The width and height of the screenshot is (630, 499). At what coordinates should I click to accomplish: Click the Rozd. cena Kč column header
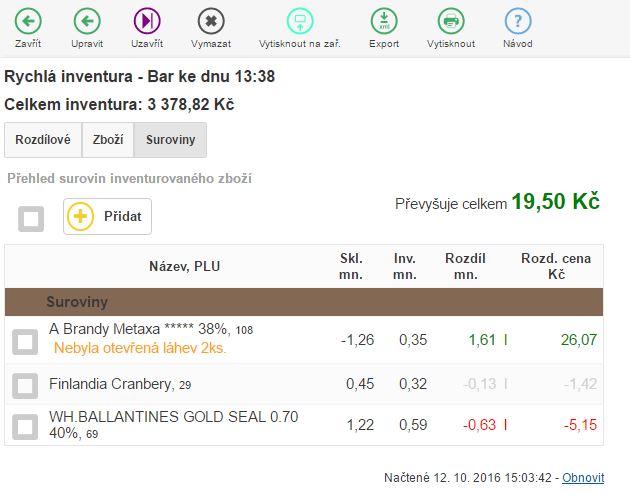[x=556, y=266]
